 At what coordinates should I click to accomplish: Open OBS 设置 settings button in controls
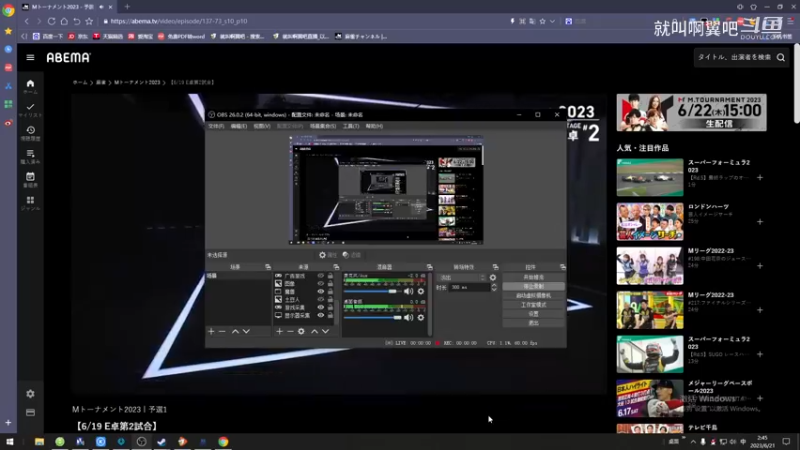(x=534, y=314)
